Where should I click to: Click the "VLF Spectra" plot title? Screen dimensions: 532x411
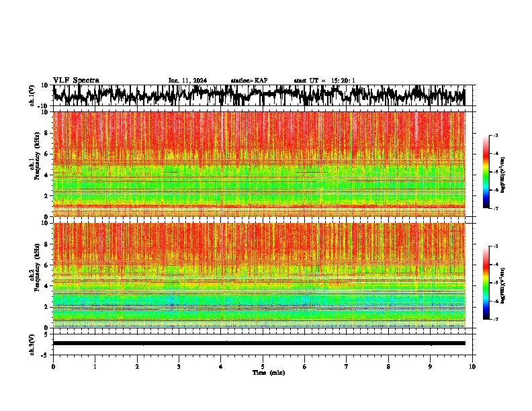pyautogui.click(x=76, y=81)
